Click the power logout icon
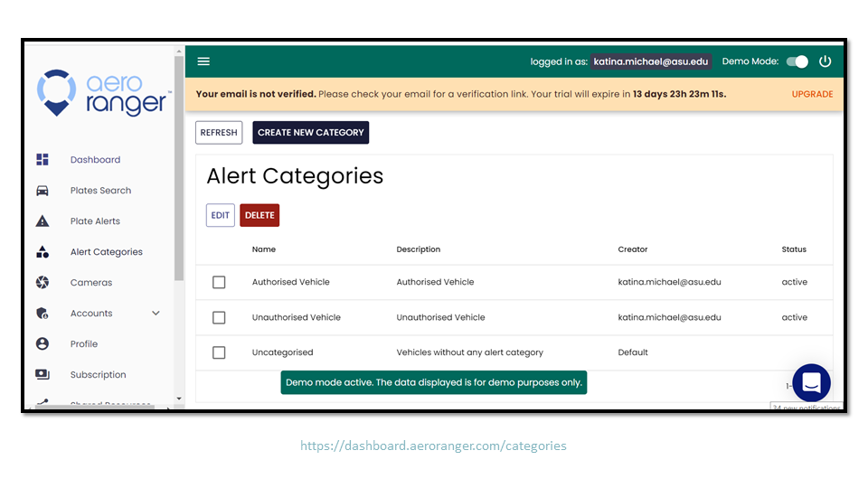 coord(825,61)
